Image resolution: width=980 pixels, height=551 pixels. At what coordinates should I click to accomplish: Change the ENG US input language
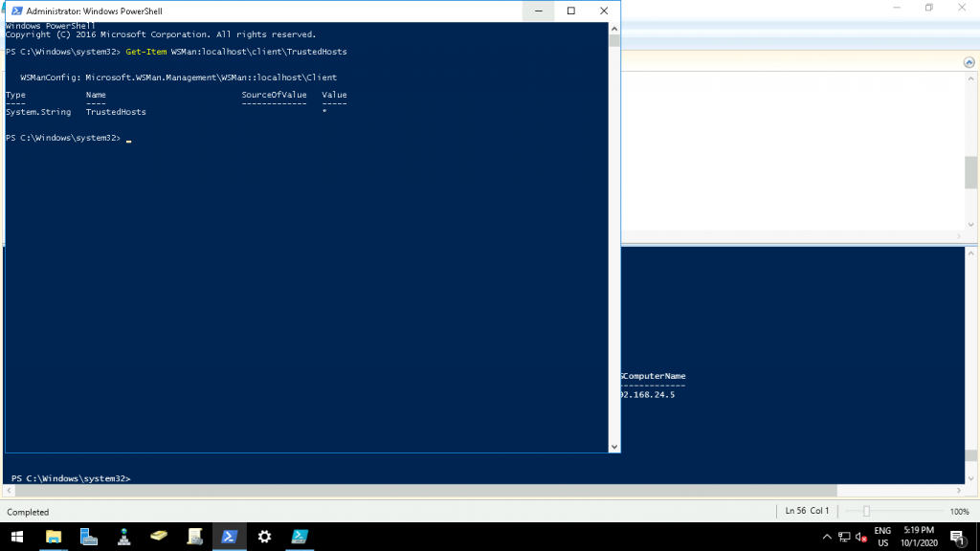click(882, 537)
